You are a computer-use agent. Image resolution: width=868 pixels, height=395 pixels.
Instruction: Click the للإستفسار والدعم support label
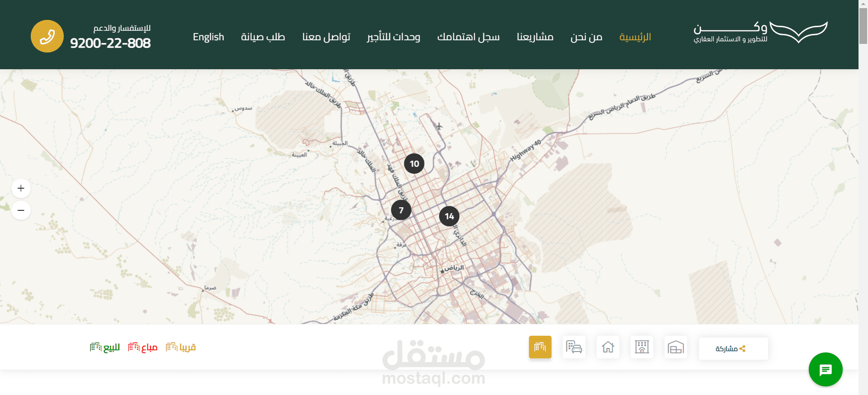pos(122,28)
